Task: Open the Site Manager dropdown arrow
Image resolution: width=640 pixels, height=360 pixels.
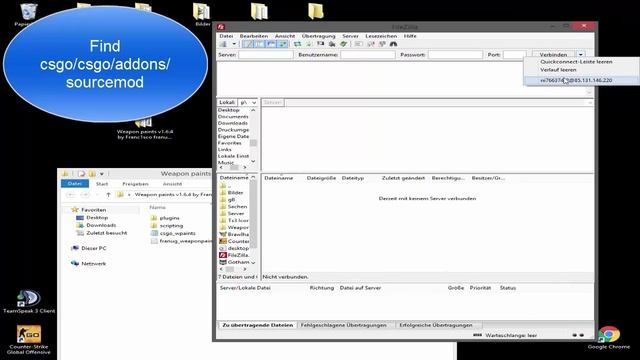Action: tap(234, 44)
